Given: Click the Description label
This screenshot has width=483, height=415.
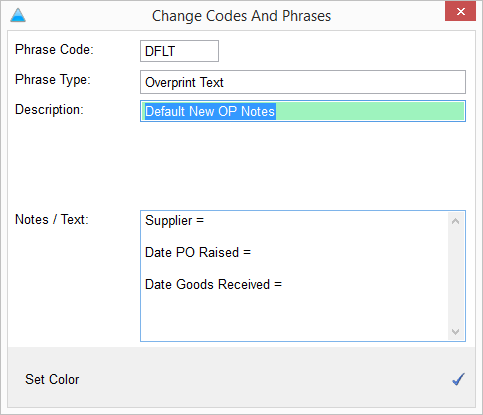Looking at the screenshot, I should pyautogui.click(x=49, y=109).
